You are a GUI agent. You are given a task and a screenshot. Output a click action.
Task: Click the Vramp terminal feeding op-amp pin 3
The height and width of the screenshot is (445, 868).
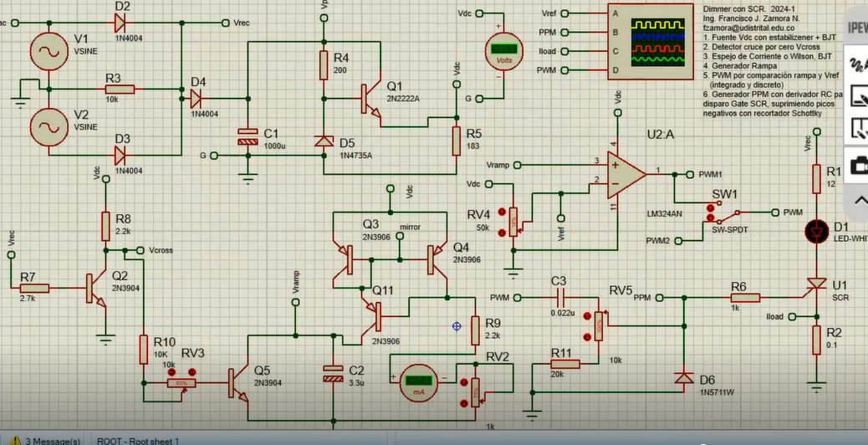coord(517,165)
